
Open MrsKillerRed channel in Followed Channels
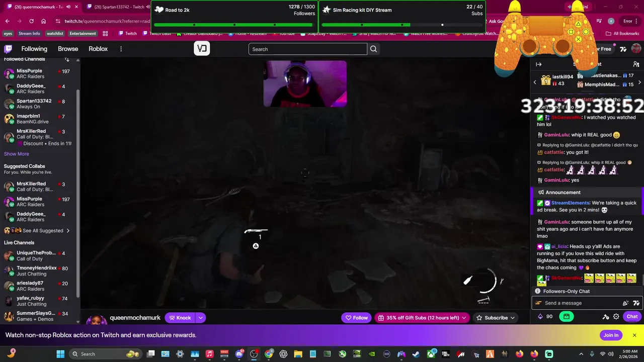click(38, 137)
